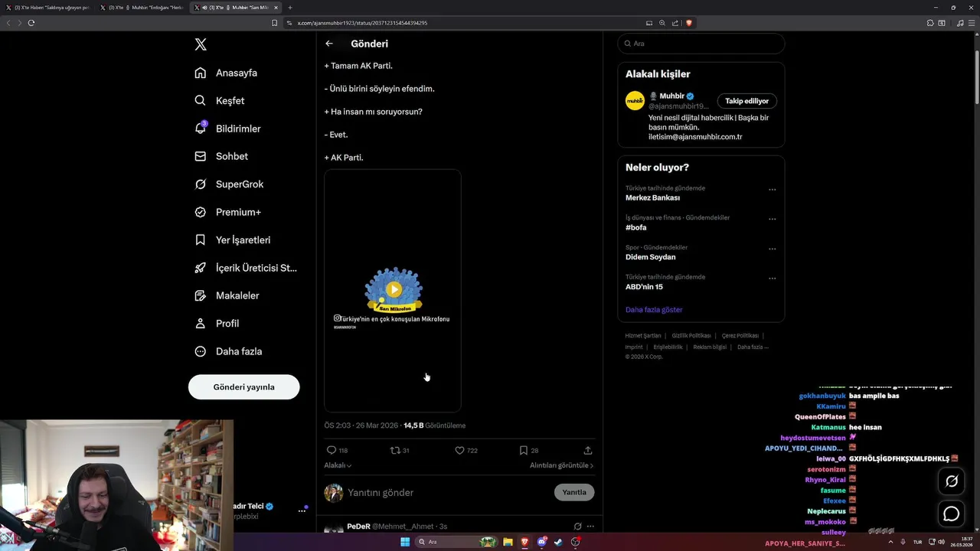Open Muhbir profile avatar

[x=635, y=101]
